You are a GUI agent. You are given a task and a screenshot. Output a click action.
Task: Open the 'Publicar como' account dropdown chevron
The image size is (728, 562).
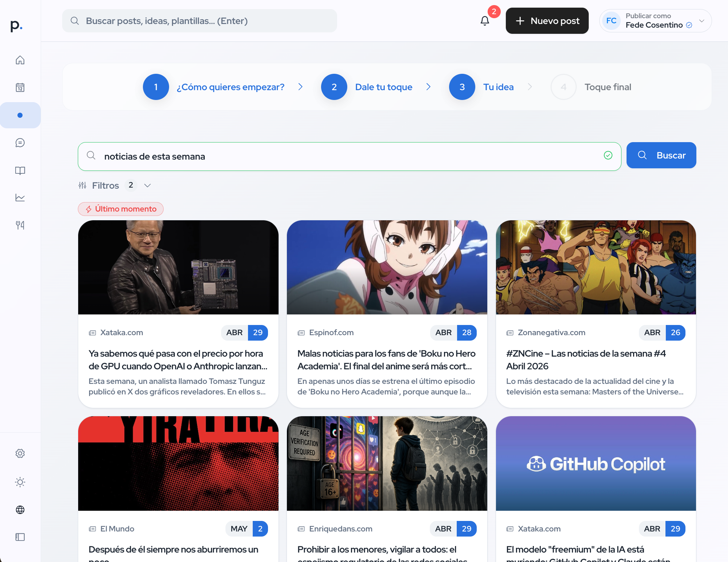coord(702,21)
